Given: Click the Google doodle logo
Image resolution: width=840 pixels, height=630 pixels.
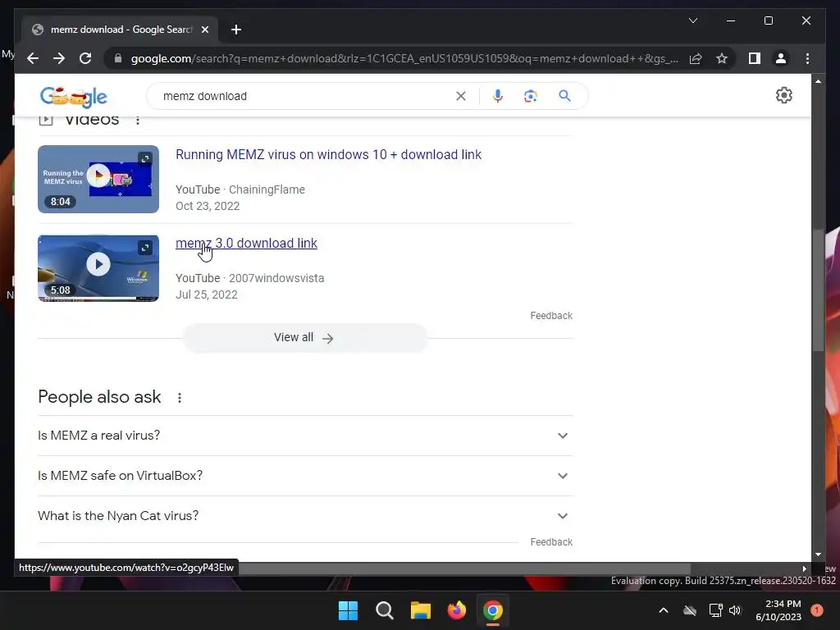Looking at the screenshot, I should pos(73,97).
